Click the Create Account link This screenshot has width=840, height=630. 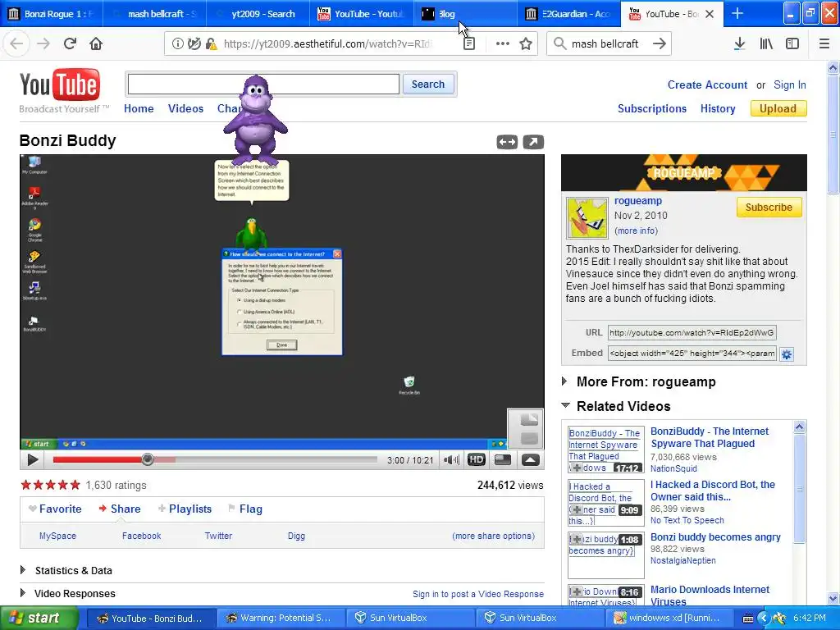707,84
